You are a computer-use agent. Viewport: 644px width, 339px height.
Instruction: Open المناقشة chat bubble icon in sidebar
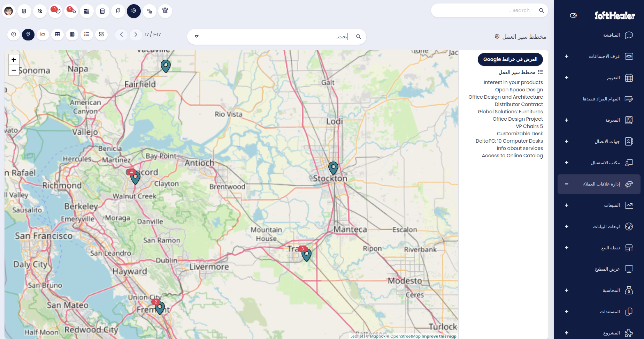(629, 35)
